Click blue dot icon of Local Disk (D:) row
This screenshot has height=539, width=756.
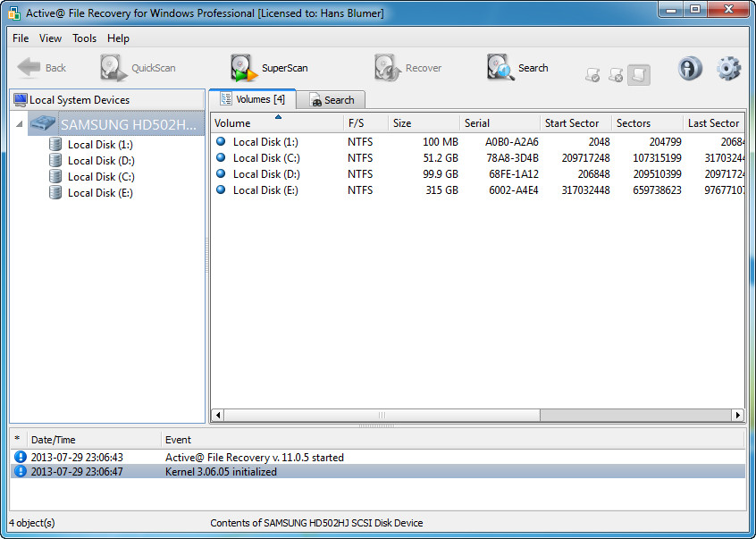point(221,173)
